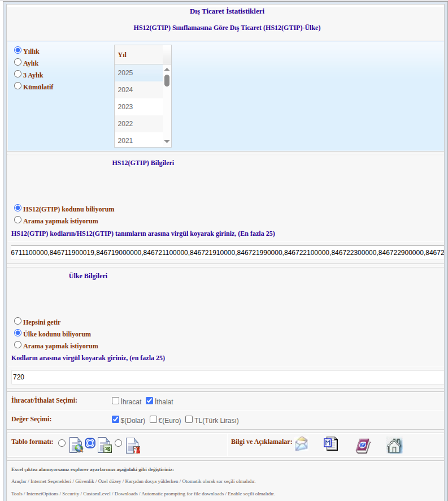448x501 pixels.
Task: Uncheck the İthalat checkbox
Action: 150,401
